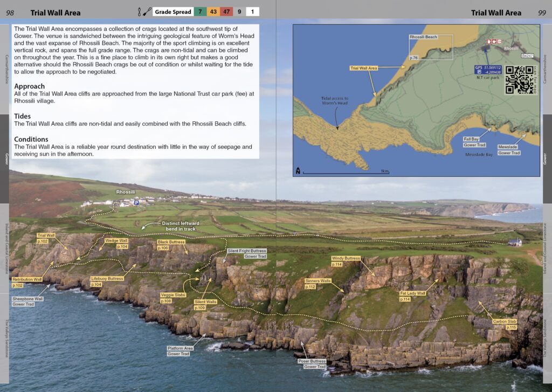Select the grey grade box showing 9
Viewport: 552px width, 392px height.
(x=239, y=12)
